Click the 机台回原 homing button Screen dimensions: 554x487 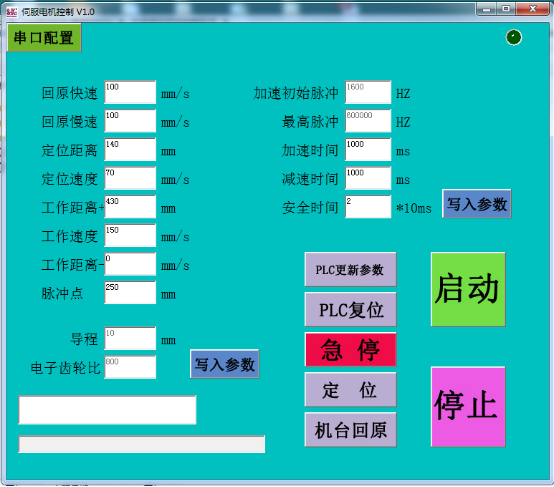[x=350, y=429]
